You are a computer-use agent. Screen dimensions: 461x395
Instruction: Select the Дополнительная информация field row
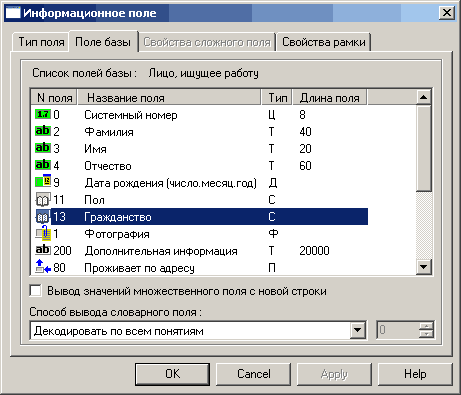200,251
